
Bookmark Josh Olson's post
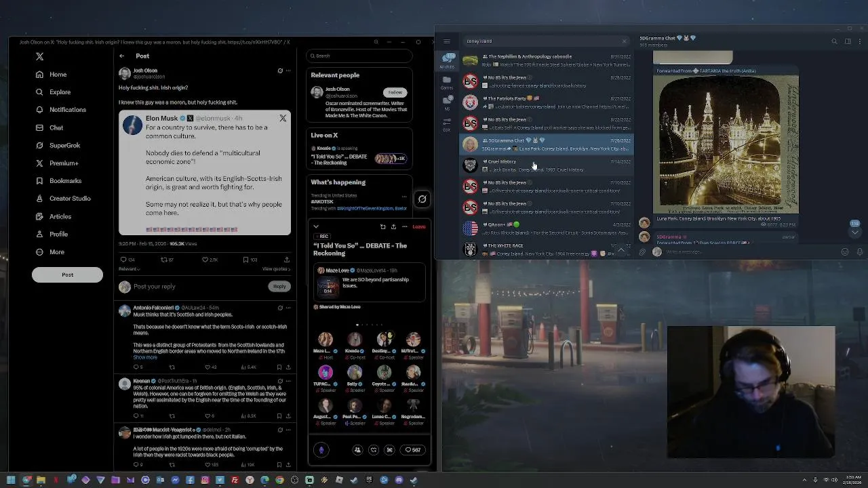click(x=245, y=260)
